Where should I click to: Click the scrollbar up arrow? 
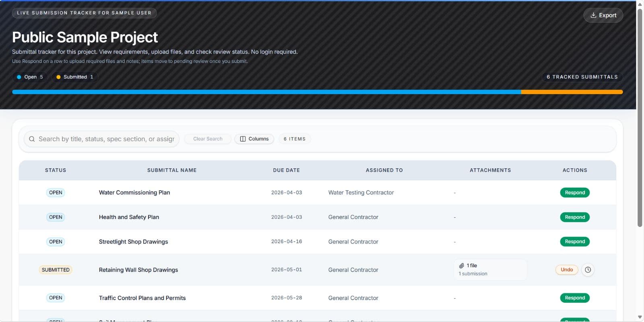(640, 4)
